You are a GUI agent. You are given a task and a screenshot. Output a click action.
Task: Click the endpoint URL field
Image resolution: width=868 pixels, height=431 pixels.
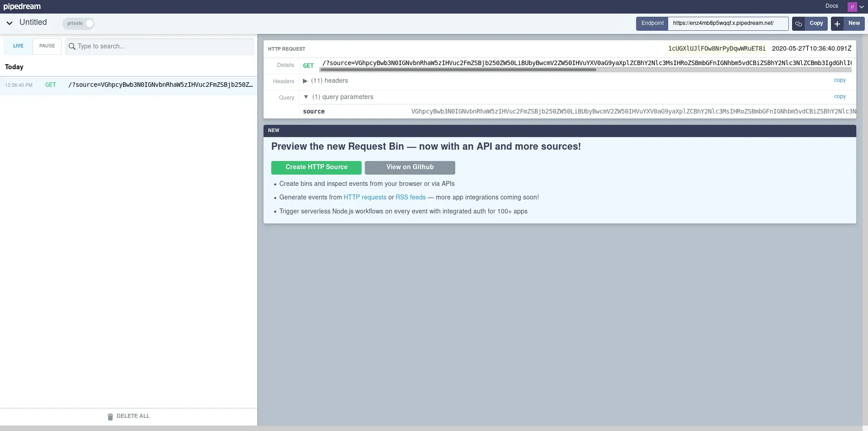pyautogui.click(x=727, y=23)
